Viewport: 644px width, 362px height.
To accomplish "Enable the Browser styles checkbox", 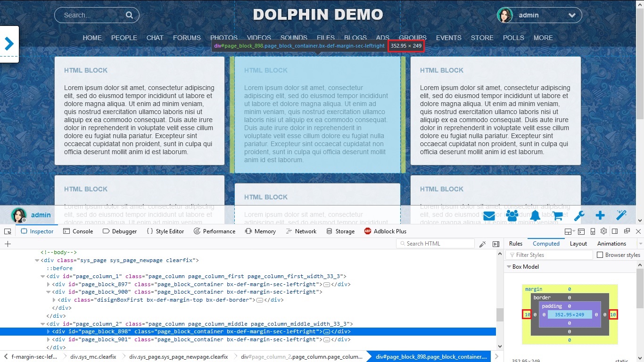I will pyautogui.click(x=600, y=255).
